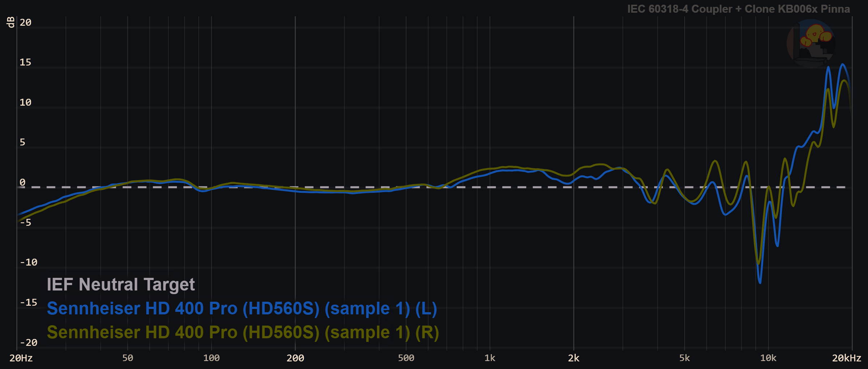Click the IEF Neutral Target legend label
Image resolution: width=868 pixels, height=369 pixels.
pyautogui.click(x=121, y=285)
